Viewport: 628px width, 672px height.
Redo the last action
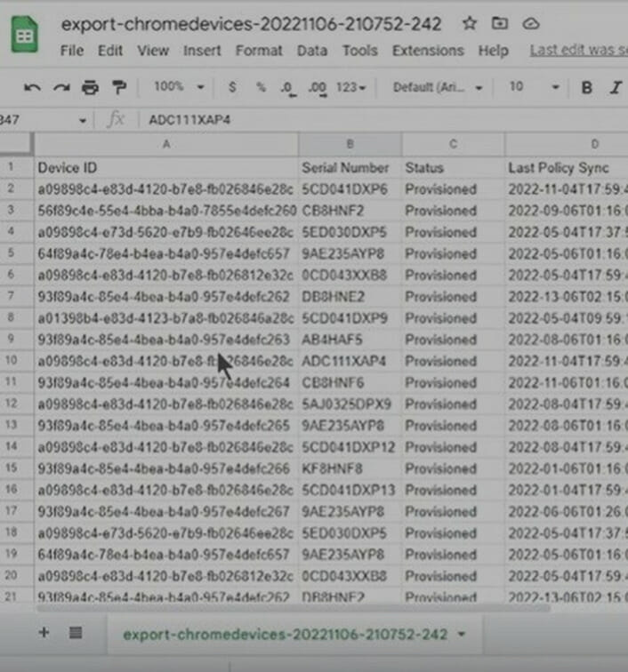(61, 88)
